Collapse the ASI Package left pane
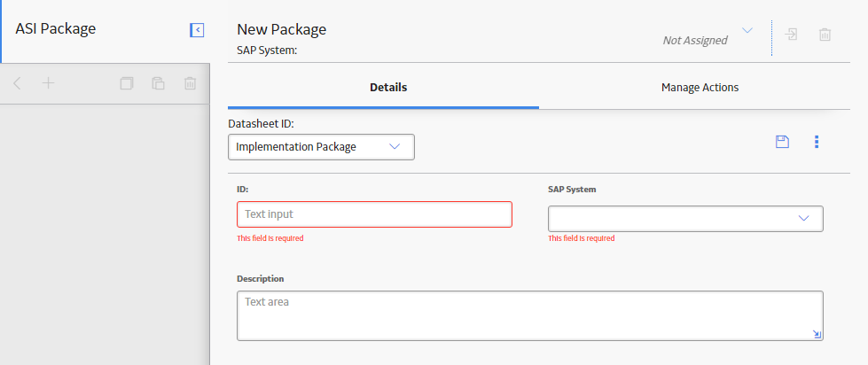 coord(197,30)
